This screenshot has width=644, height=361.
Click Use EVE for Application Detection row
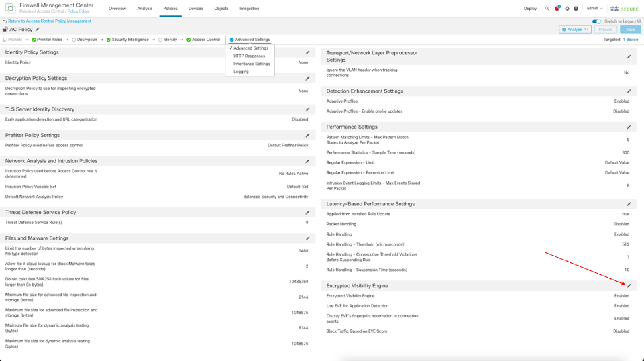tap(478, 306)
